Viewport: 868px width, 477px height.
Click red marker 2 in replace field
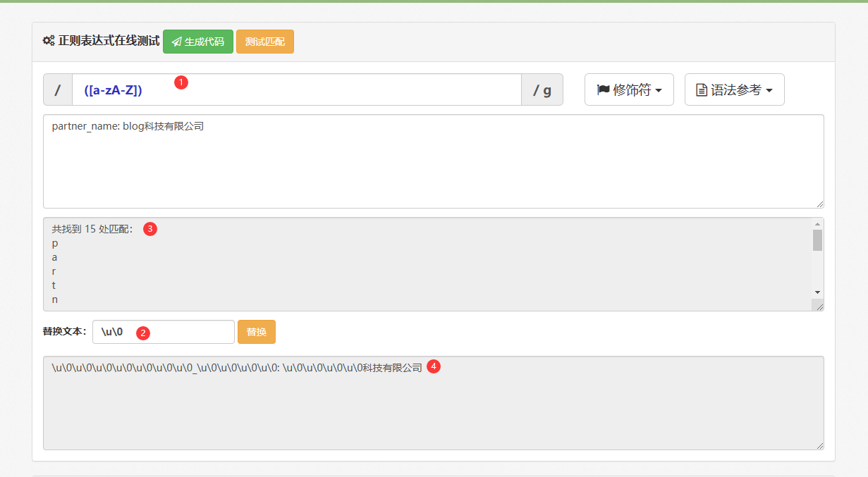click(x=143, y=333)
